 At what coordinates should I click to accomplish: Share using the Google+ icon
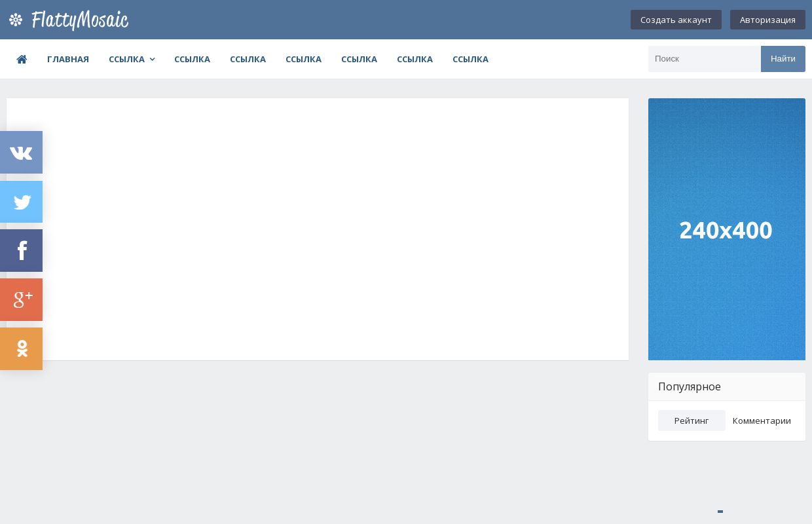pos(21,299)
